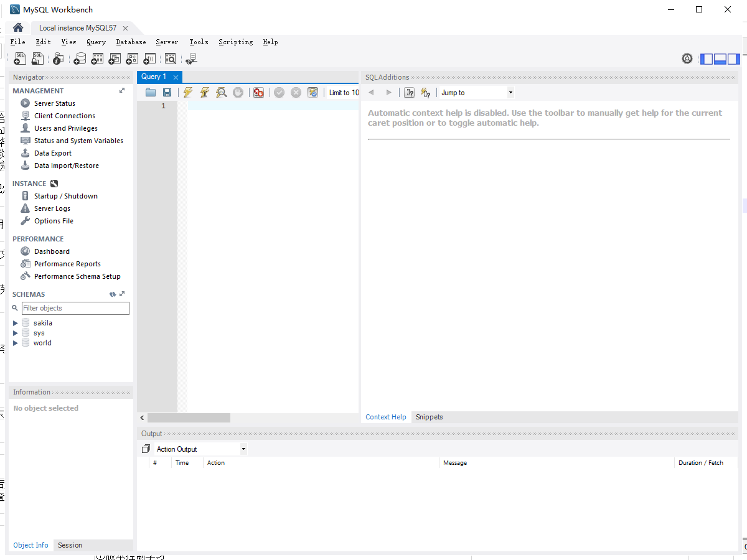Viewport: 747px width, 560px height.
Task: Stop the running query
Action: (x=238, y=92)
